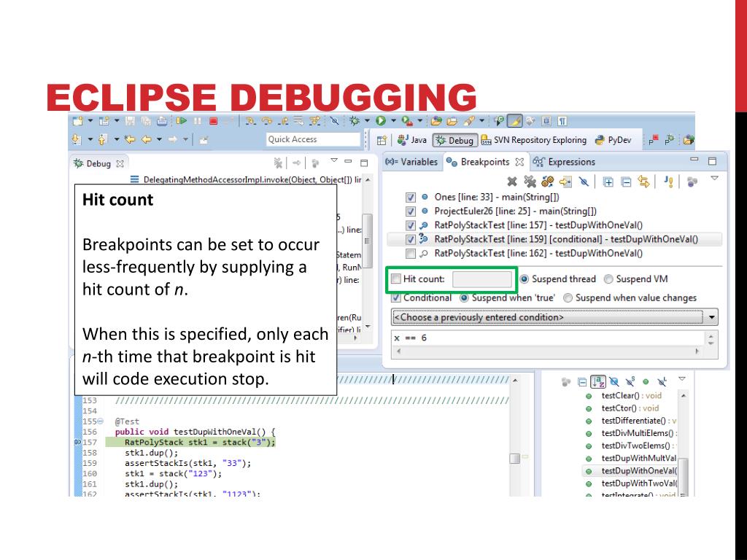The height and width of the screenshot is (560, 747).
Task: Click the Step Return toolbar icon
Action: 283,121
